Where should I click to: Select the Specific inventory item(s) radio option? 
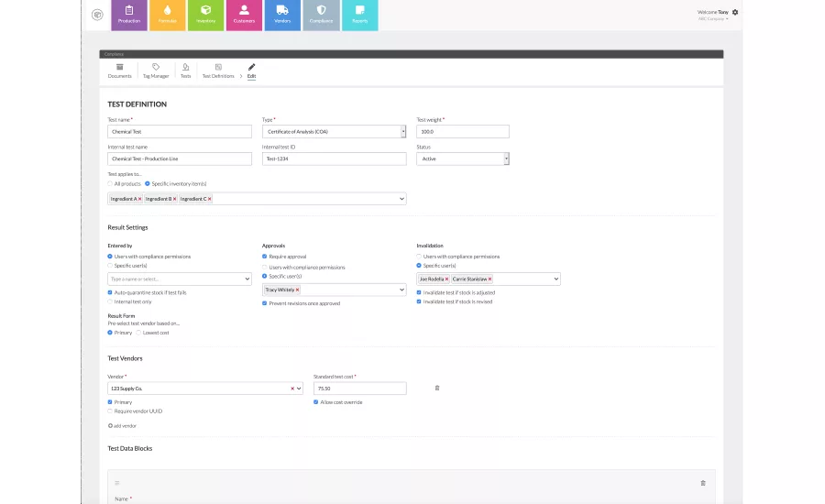[x=148, y=183]
